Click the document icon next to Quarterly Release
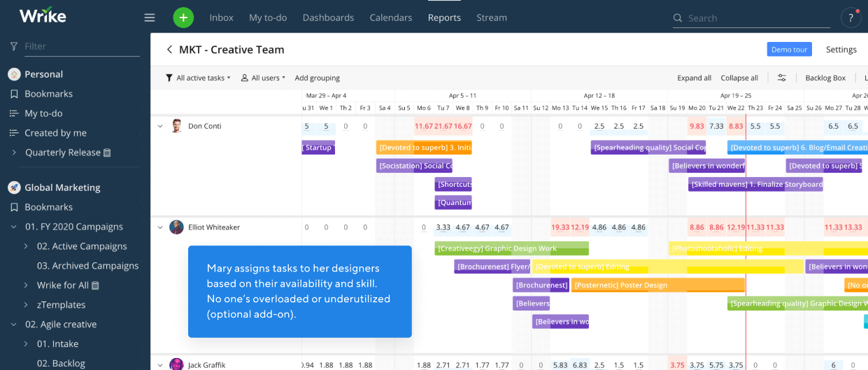 pos(107,152)
